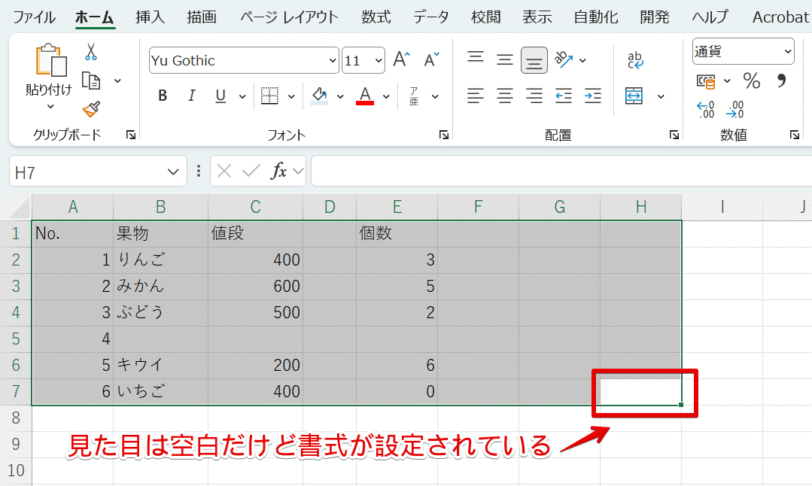This screenshot has width=812, height=486.
Task: Cancel formula entry X icon
Action: 224,171
